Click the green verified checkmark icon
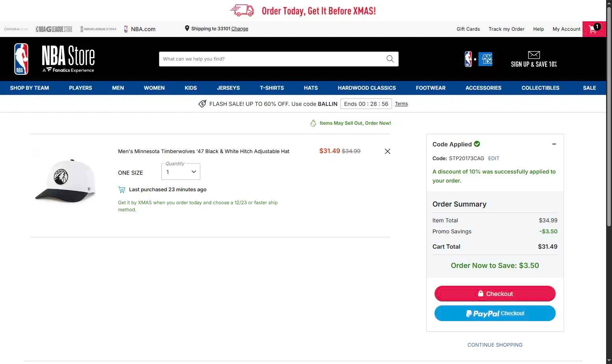Viewport: 612px width, 364px height. pos(477,144)
